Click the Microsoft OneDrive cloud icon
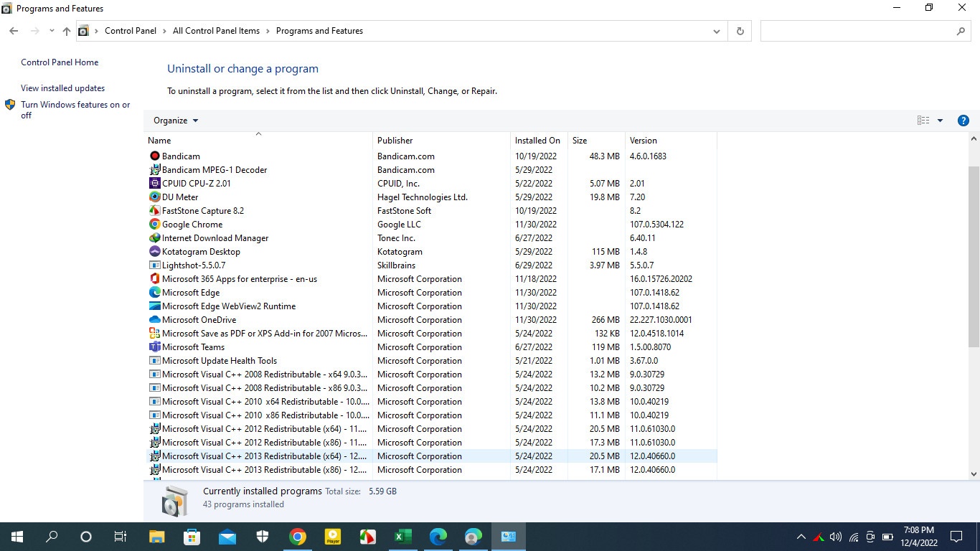980x551 pixels. tap(154, 319)
